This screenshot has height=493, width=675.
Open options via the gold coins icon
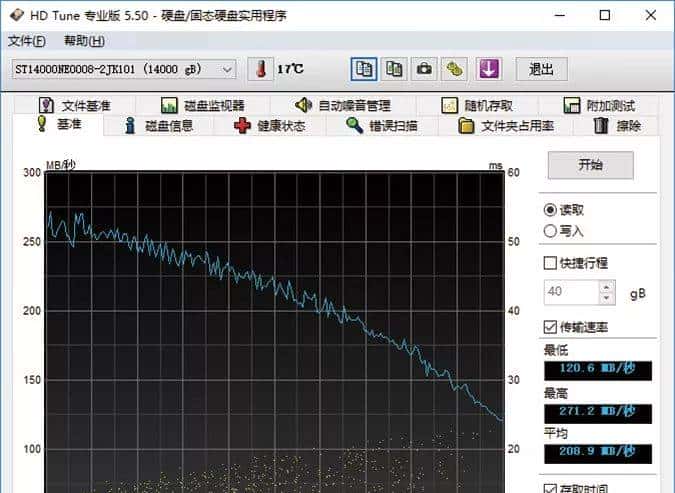pos(455,69)
